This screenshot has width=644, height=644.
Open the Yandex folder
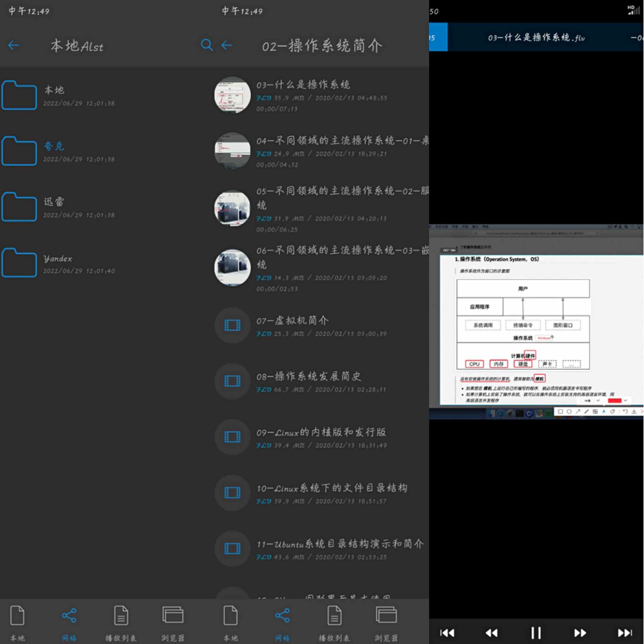coord(58,258)
